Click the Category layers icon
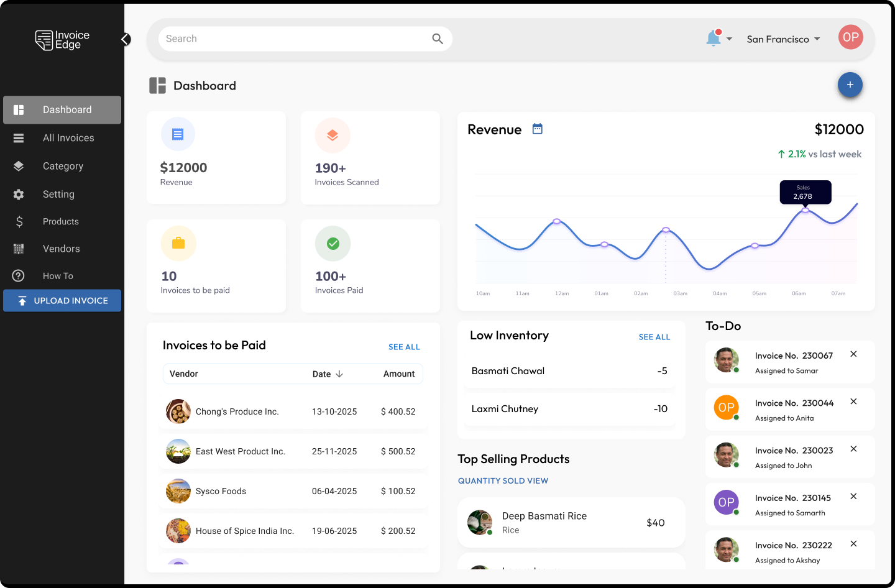Screen dimensions: 895x588 pos(18,165)
